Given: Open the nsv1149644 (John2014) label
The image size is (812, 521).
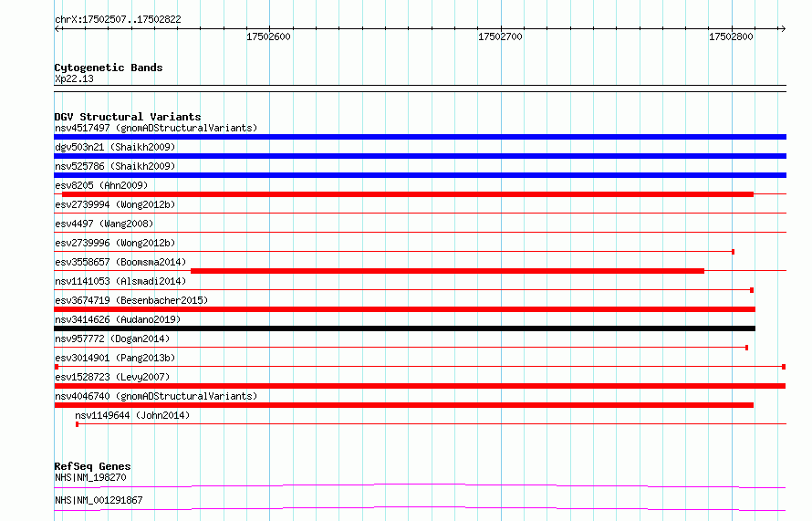Looking at the screenshot, I should pyautogui.click(x=132, y=415).
